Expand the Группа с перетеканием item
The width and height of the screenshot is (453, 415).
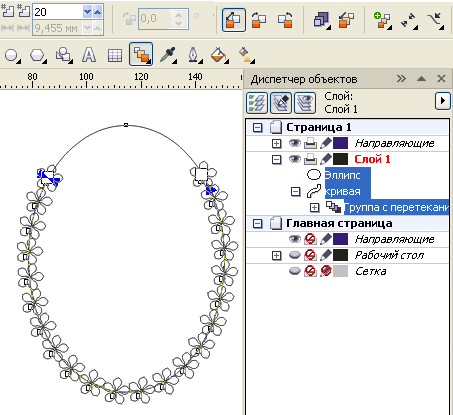pos(314,208)
